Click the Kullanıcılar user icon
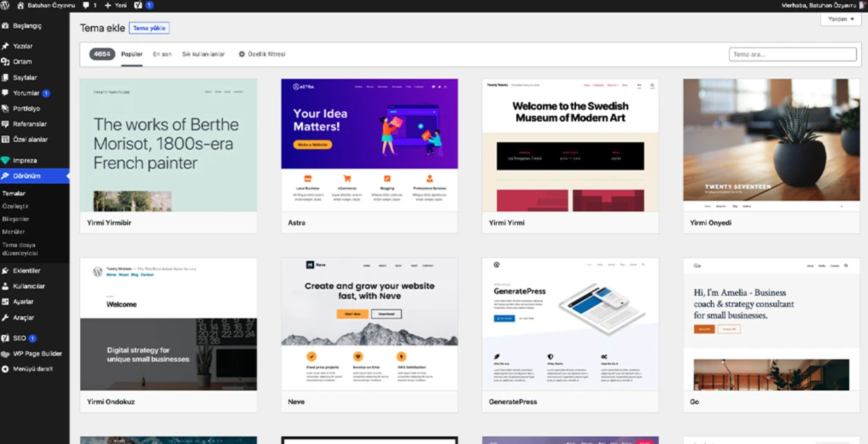This screenshot has height=444, width=868. (5, 286)
